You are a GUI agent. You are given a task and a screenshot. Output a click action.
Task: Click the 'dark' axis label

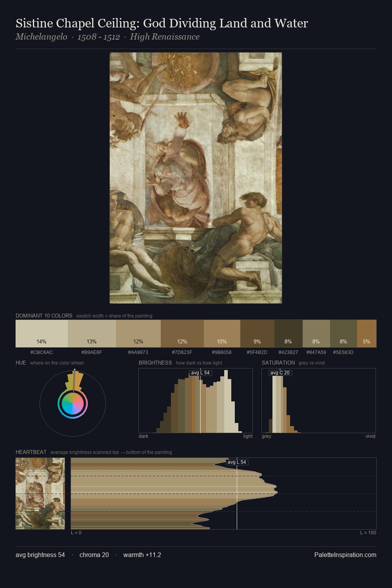click(143, 436)
